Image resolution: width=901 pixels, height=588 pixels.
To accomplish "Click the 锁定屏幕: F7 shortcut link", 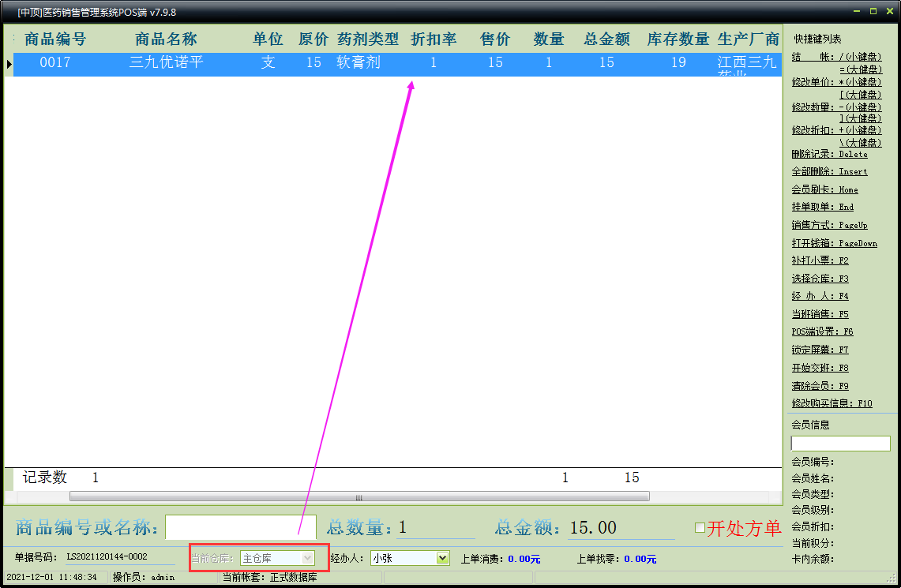I will 820,350.
